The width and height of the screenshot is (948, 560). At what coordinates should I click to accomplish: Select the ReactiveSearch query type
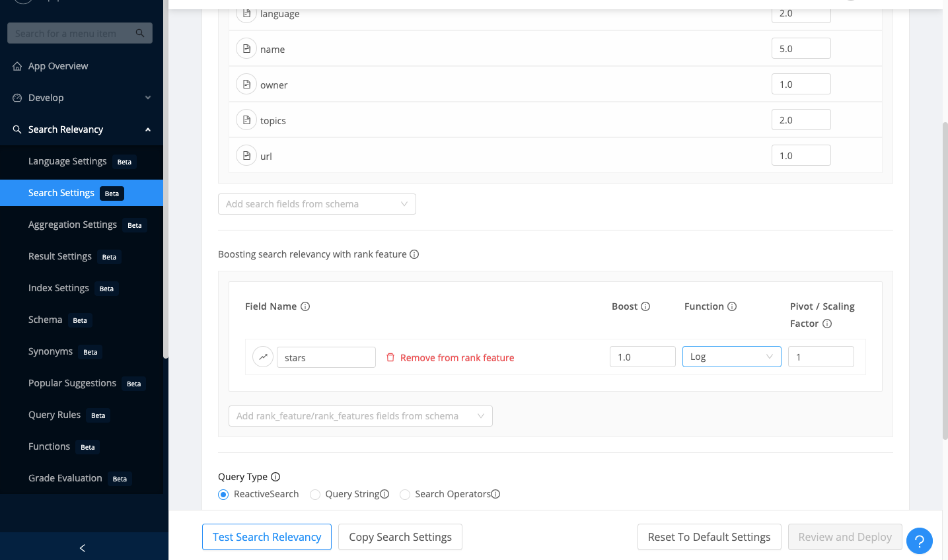[224, 495]
